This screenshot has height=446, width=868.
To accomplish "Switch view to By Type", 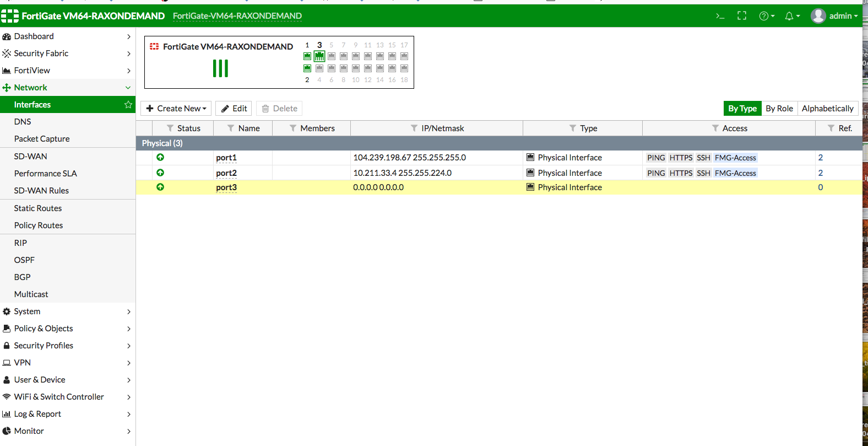I will point(742,109).
